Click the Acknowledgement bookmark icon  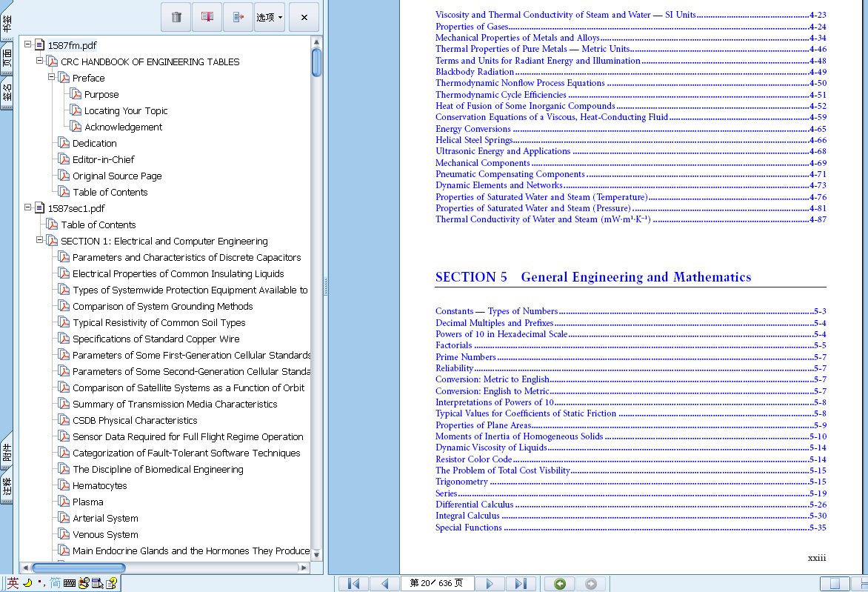(x=76, y=127)
